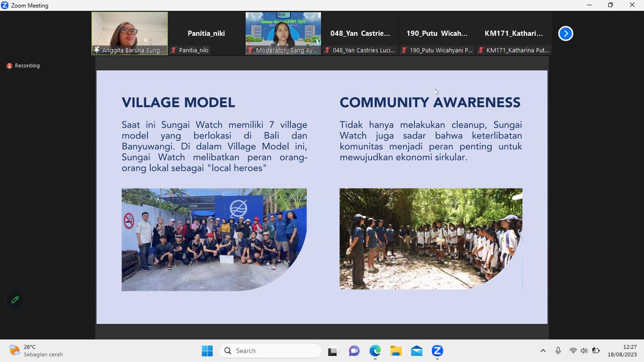Click the Zoom icon in the taskbar
The height and width of the screenshot is (362, 644).
coord(437,351)
